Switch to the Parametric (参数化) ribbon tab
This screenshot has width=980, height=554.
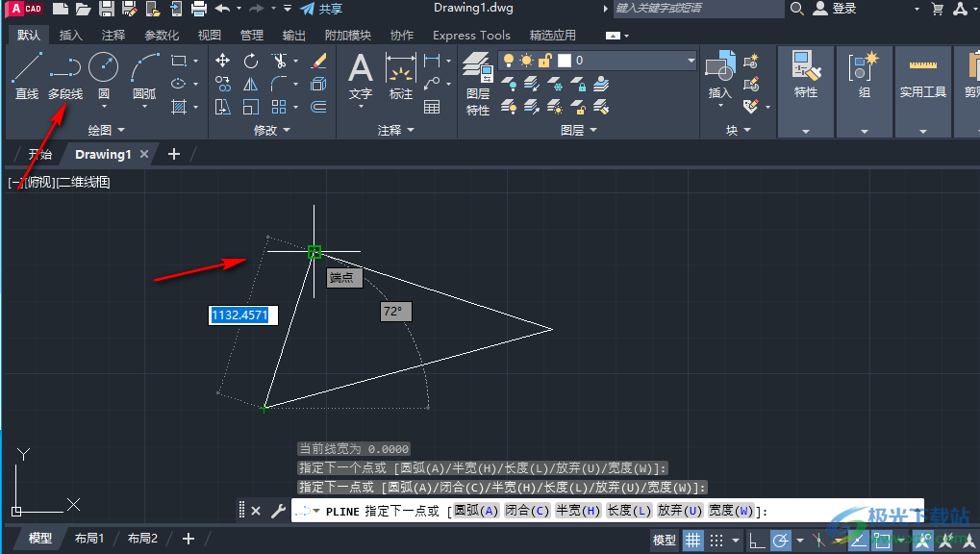point(162,35)
